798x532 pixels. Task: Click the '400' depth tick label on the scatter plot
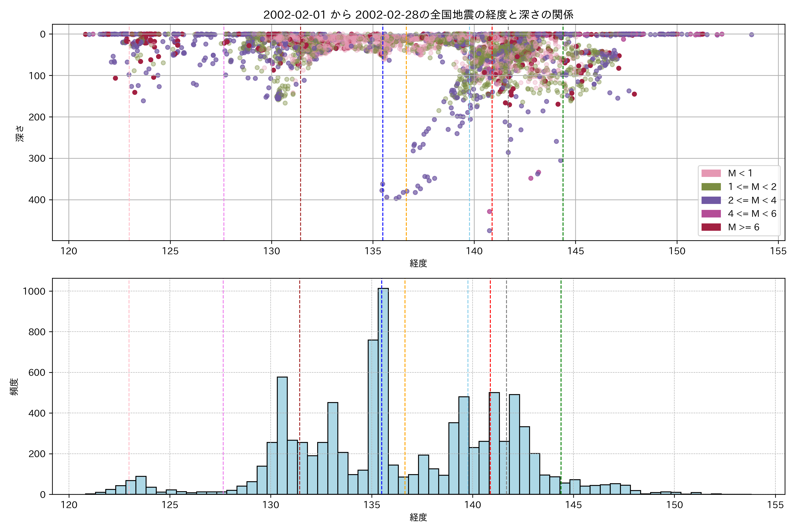(x=37, y=200)
